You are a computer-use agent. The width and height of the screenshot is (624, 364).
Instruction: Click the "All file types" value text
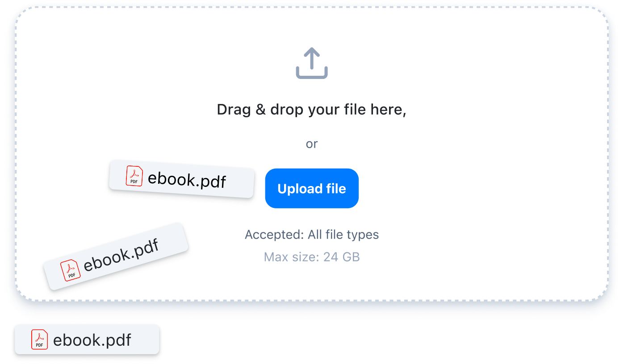tap(343, 235)
